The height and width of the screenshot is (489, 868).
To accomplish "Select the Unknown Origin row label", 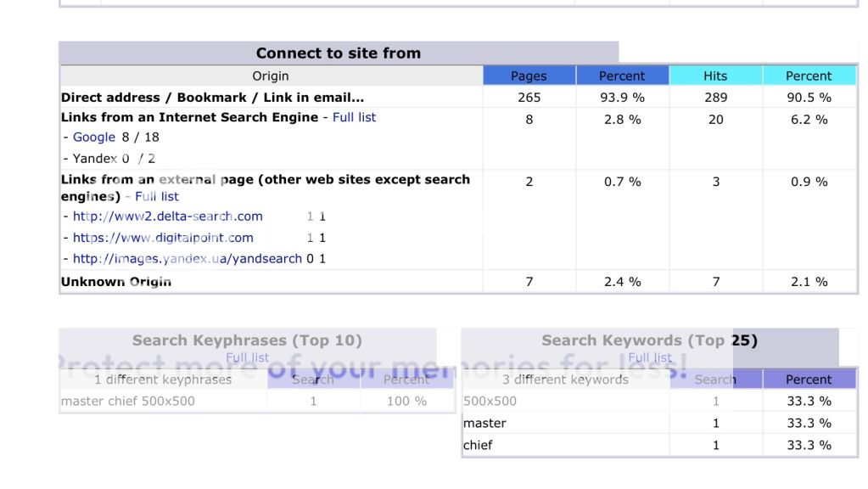I will [x=116, y=282].
